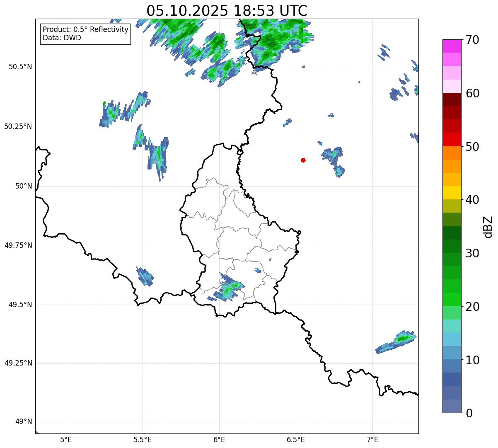Click the 5°E longitude label
Screen dimensions: 498x448
(66, 439)
